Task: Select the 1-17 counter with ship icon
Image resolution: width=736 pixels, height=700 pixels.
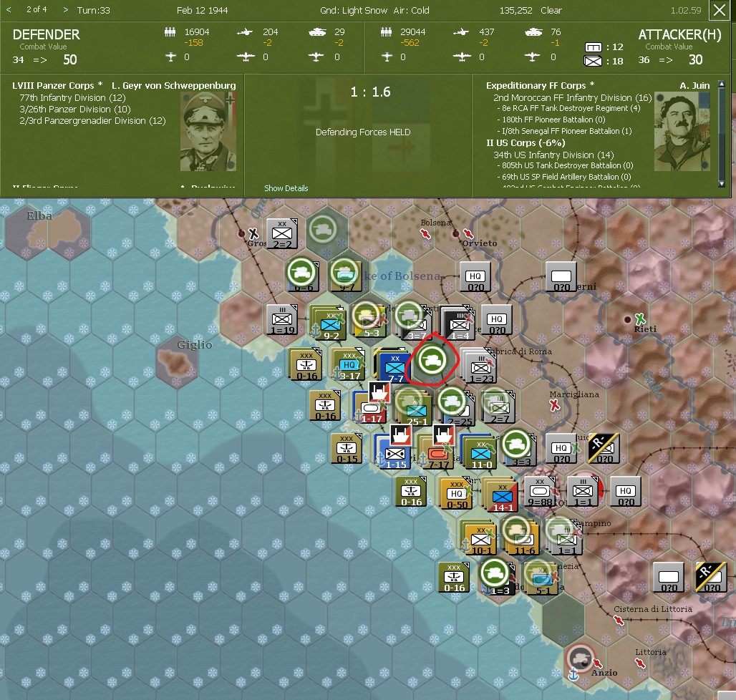Action: [x=371, y=407]
